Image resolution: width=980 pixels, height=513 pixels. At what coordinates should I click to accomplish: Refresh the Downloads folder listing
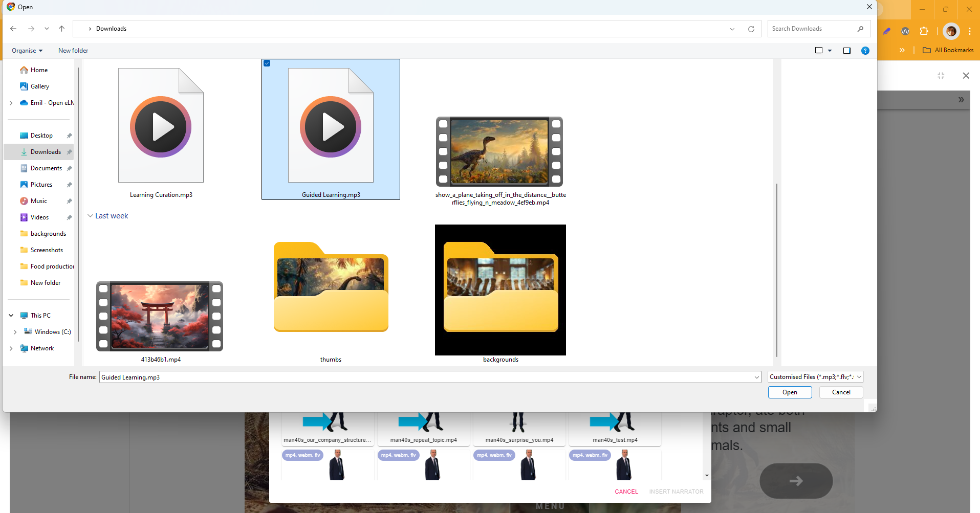pyautogui.click(x=751, y=29)
